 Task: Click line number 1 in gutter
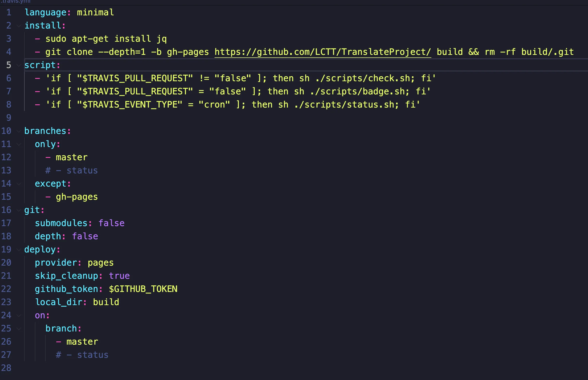9,12
